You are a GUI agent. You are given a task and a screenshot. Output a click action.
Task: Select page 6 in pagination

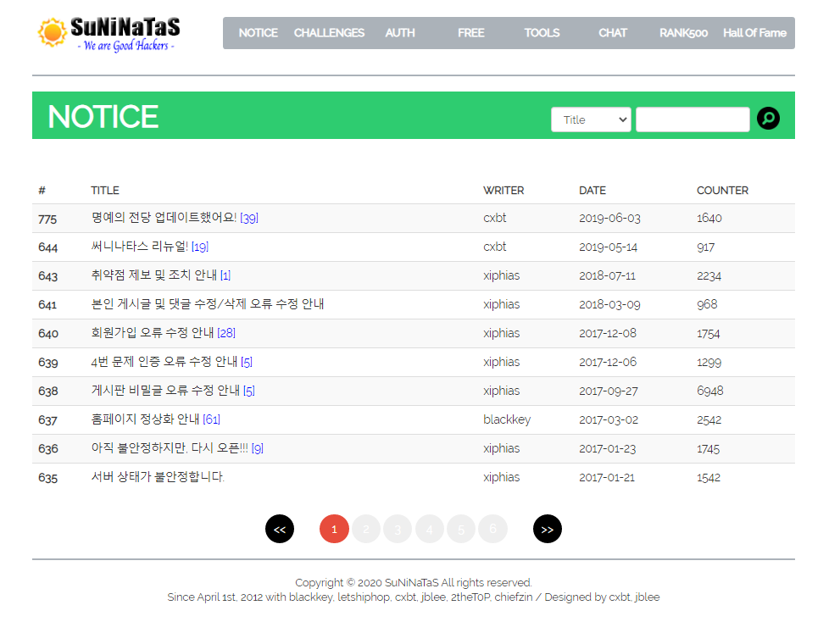492,529
